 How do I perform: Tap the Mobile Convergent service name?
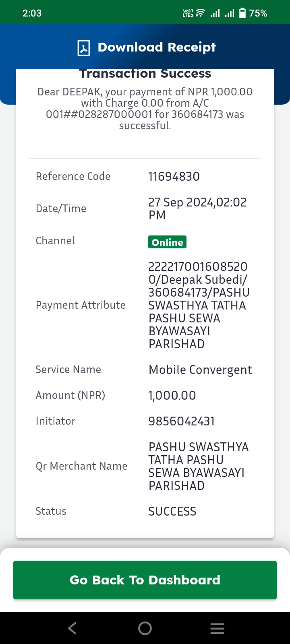point(200,370)
